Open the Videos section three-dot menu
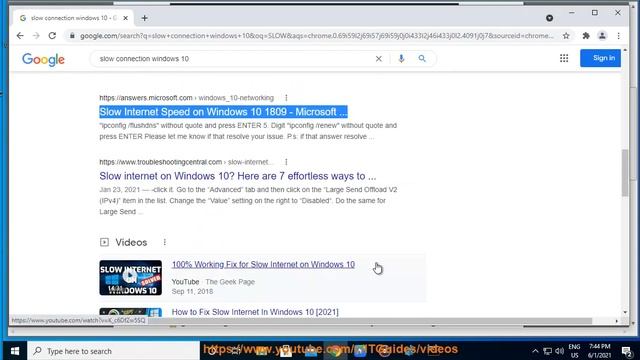This screenshot has width=640, height=360. 164,242
